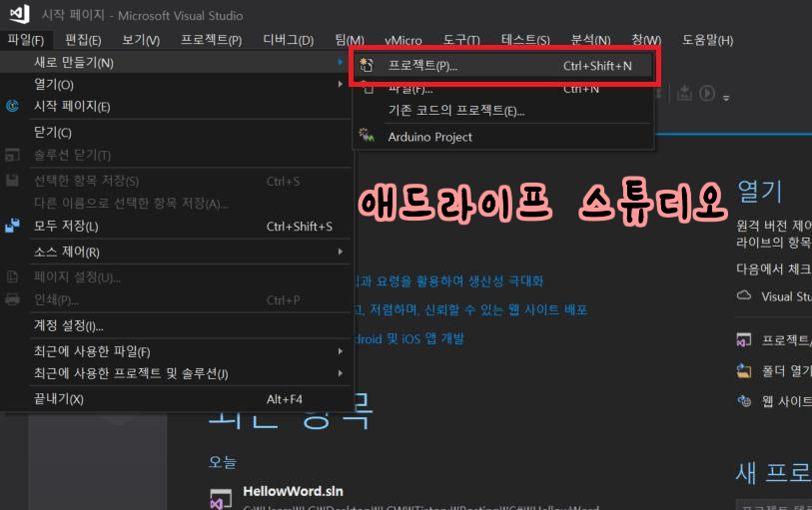The width and height of the screenshot is (812, 510).
Task: Select 열기(O) menu entry
Action: click(176, 84)
